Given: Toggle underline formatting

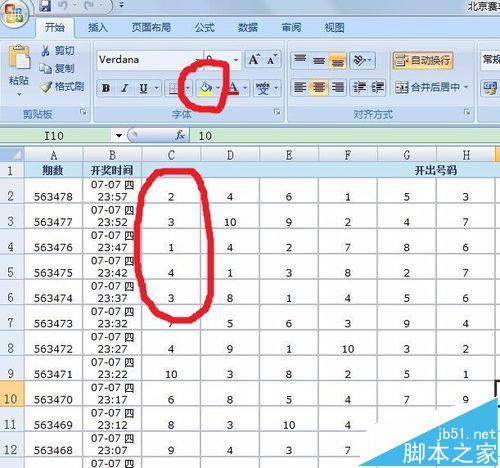Looking at the screenshot, I should (x=143, y=88).
